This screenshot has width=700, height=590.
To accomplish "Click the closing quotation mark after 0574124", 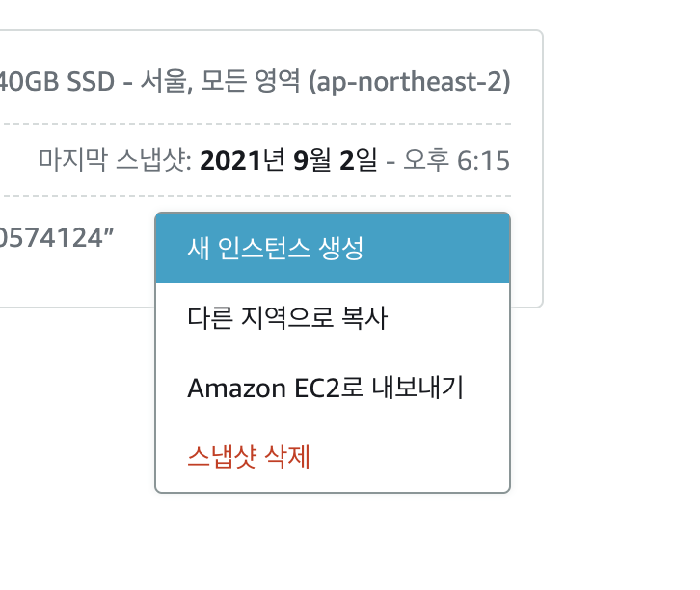I will pos(109,231).
